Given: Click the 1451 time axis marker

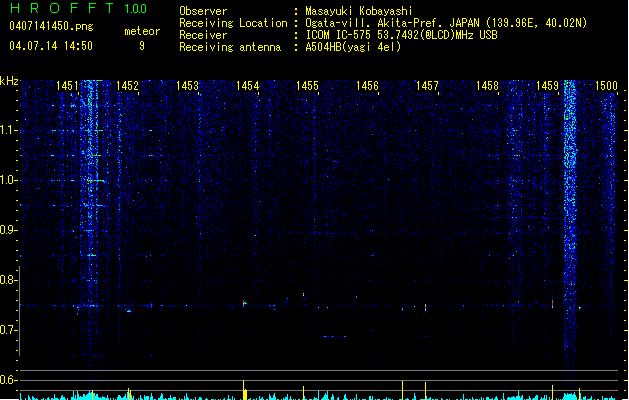Looking at the screenshot, I should click(67, 86).
